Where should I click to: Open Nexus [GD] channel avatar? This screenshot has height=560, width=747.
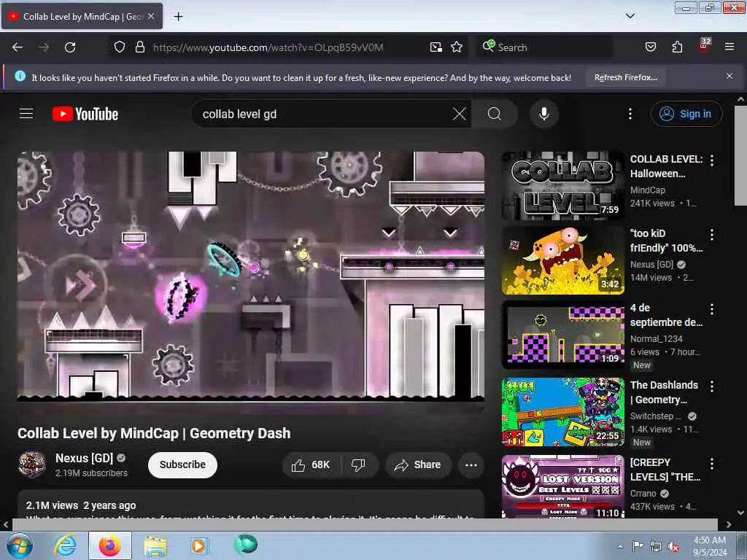coord(32,464)
